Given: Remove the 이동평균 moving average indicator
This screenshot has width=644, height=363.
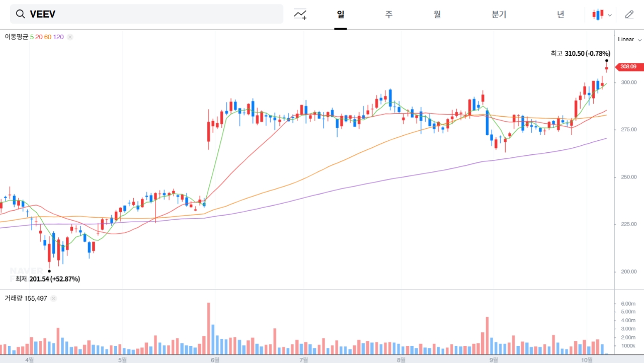Looking at the screenshot, I should 70,37.
